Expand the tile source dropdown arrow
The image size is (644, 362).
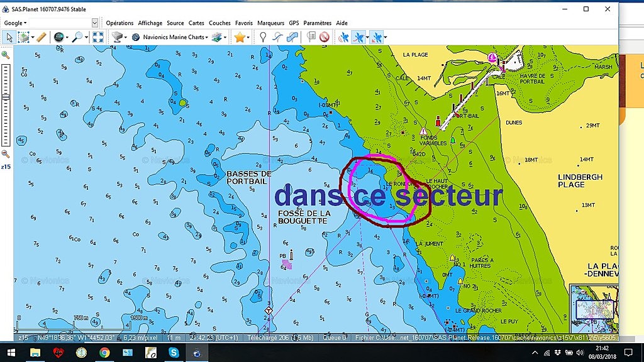(x=125, y=37)
